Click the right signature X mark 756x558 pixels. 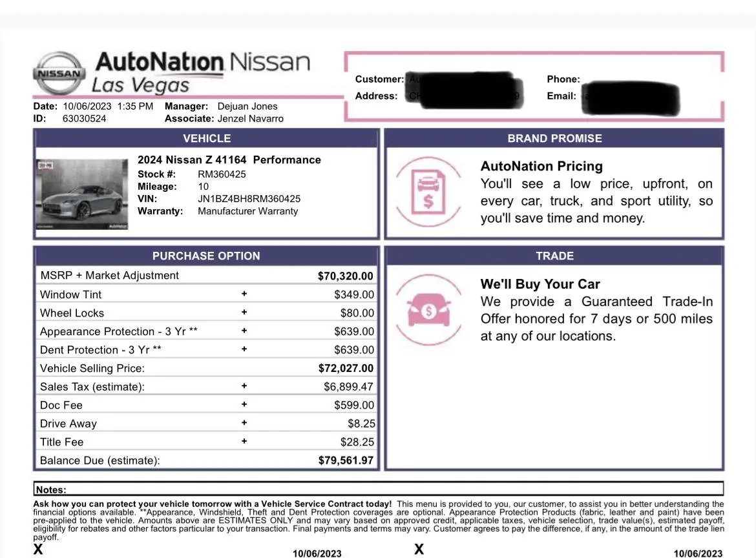419,550
